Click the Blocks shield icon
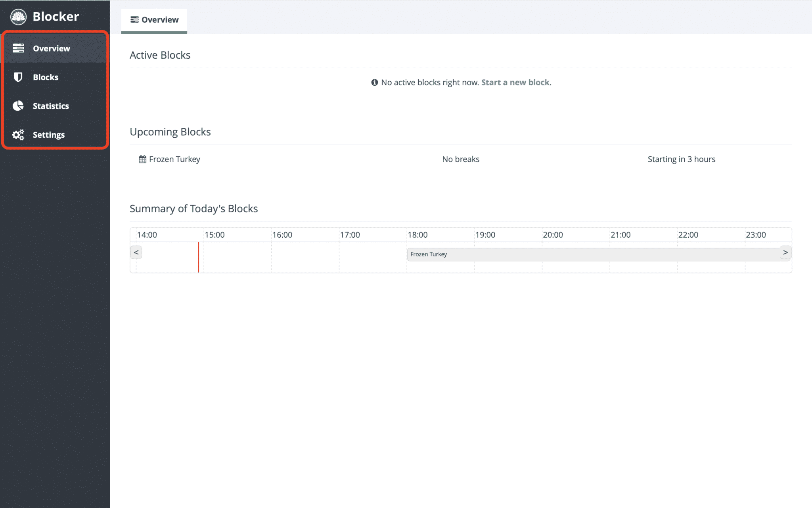The image size is (812, 508). pyautogui.click(x=18, y=77)
